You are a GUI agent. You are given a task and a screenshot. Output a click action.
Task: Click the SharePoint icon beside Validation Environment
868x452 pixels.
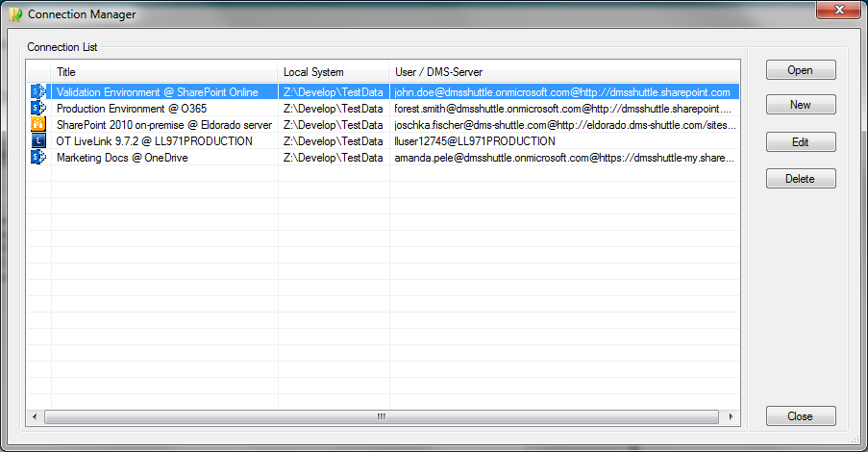click(38, 92)
